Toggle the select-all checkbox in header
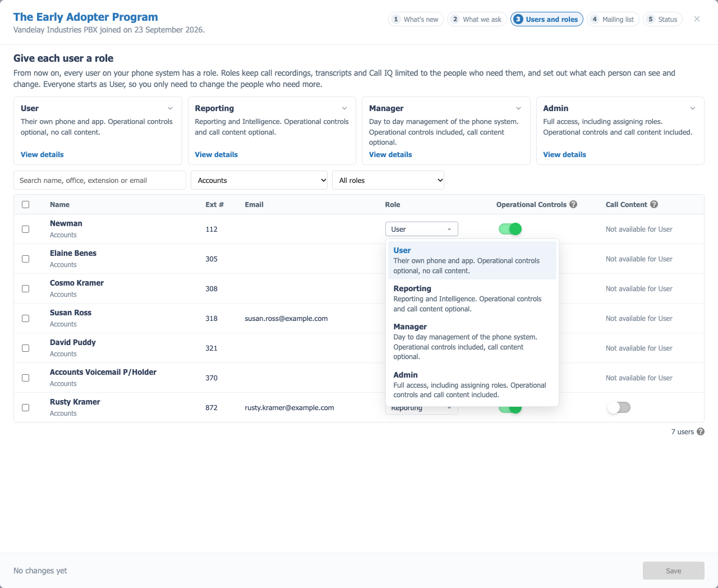Screen dimensions: 718x588 tap(25, 204)
